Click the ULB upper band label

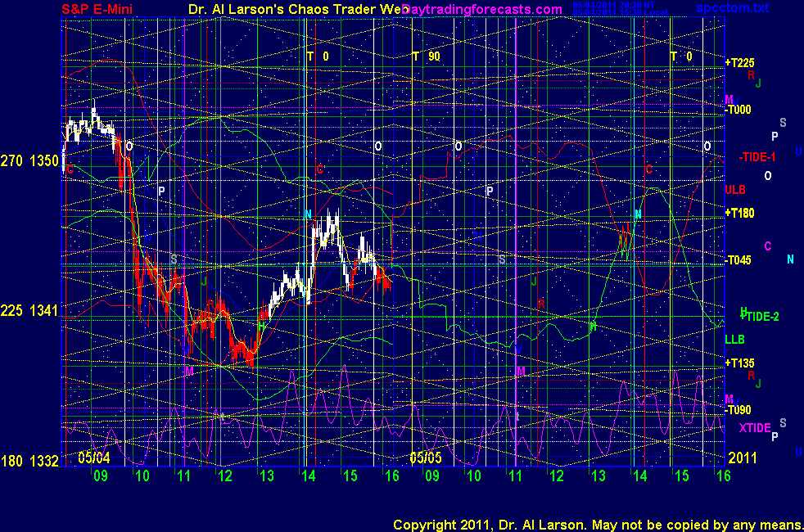[734, 190]
